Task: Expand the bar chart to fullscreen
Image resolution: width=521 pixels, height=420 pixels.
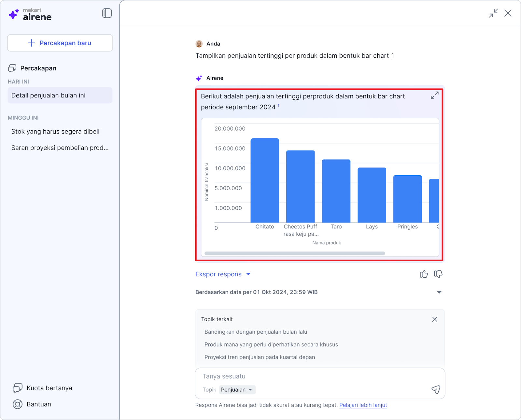Action: click(435, 95)
